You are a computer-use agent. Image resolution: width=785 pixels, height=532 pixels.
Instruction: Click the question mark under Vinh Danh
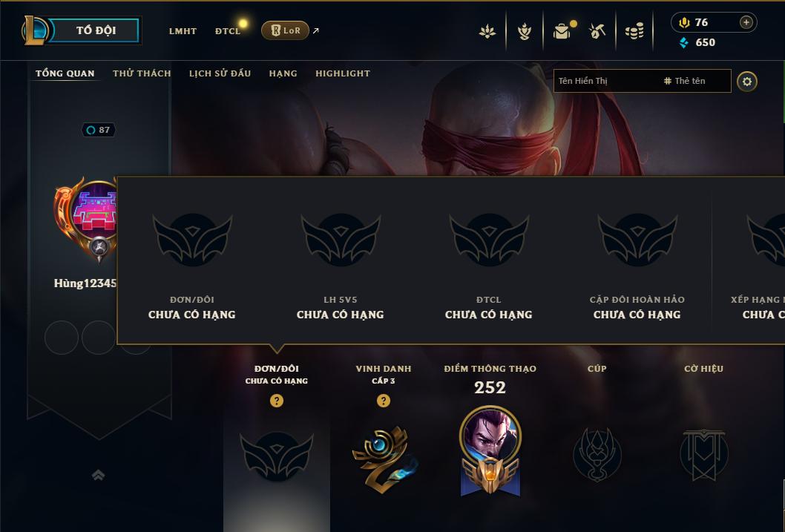(384, 401)
